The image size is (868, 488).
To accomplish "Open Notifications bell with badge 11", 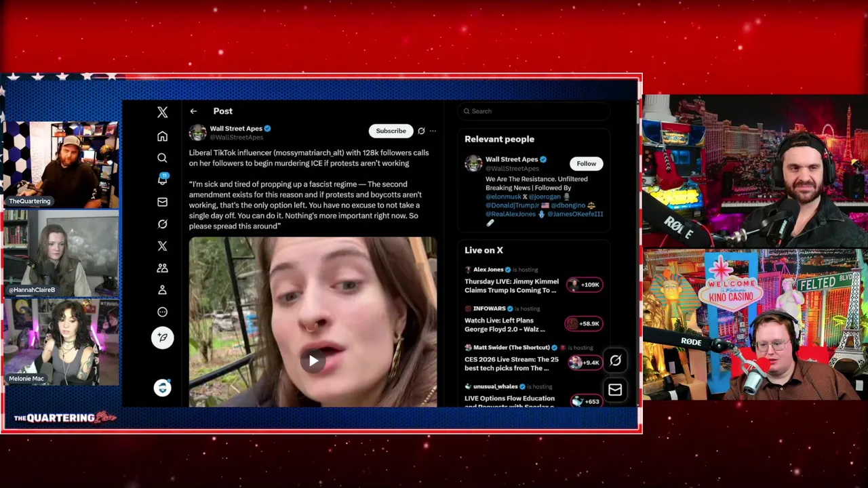I will (x=163, y=180).
